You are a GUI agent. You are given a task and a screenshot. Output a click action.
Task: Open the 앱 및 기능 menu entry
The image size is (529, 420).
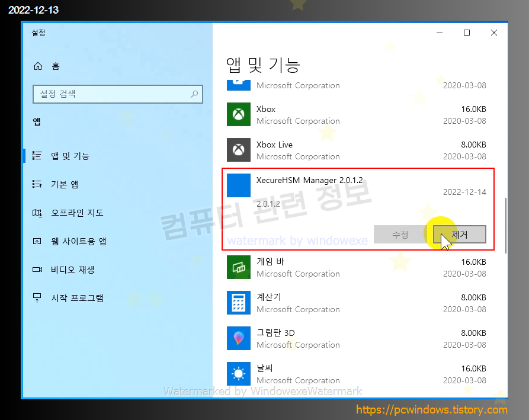click(x=70, y=156)
